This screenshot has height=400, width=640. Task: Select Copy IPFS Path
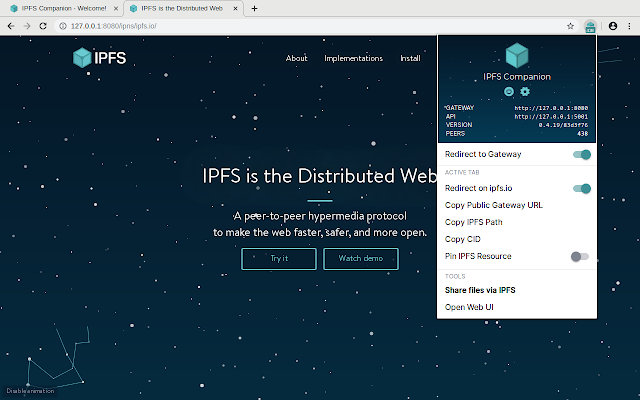click(473, 222)
